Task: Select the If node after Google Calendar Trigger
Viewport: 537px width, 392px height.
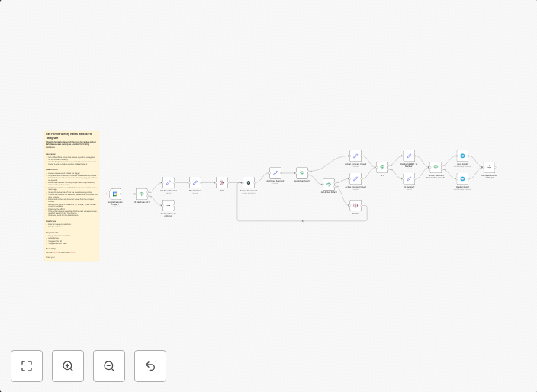Action: tap(142, 194)
